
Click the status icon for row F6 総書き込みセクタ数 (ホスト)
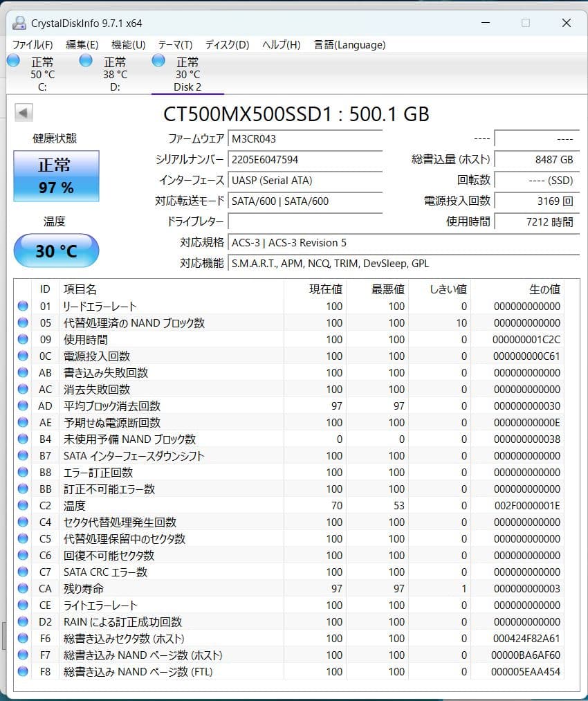[x=23, y=639]
